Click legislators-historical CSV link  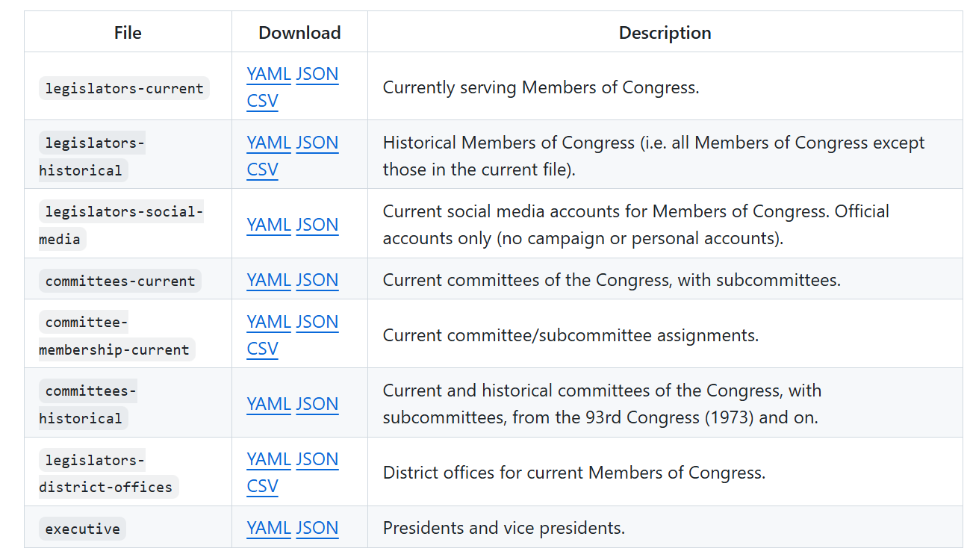pos(262,169)
